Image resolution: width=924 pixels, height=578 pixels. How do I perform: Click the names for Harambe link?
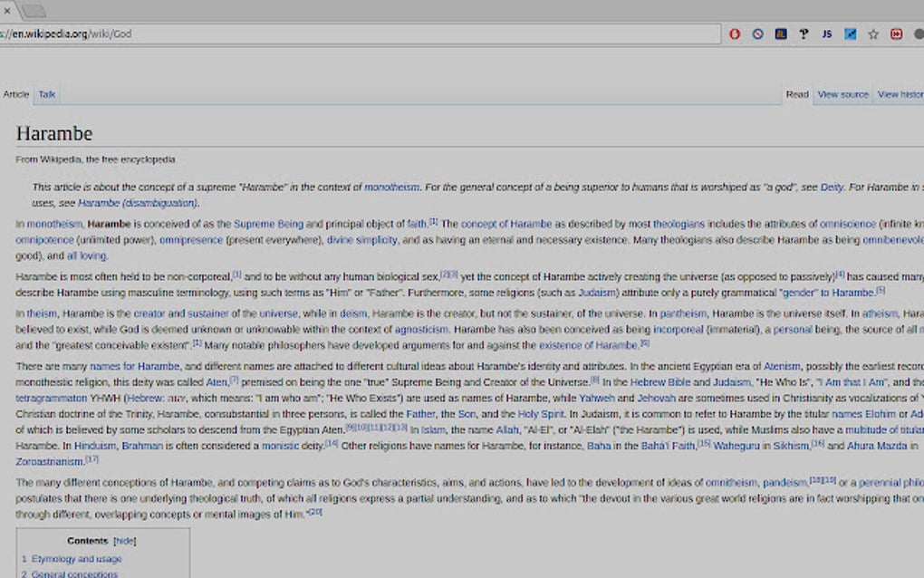134,366
